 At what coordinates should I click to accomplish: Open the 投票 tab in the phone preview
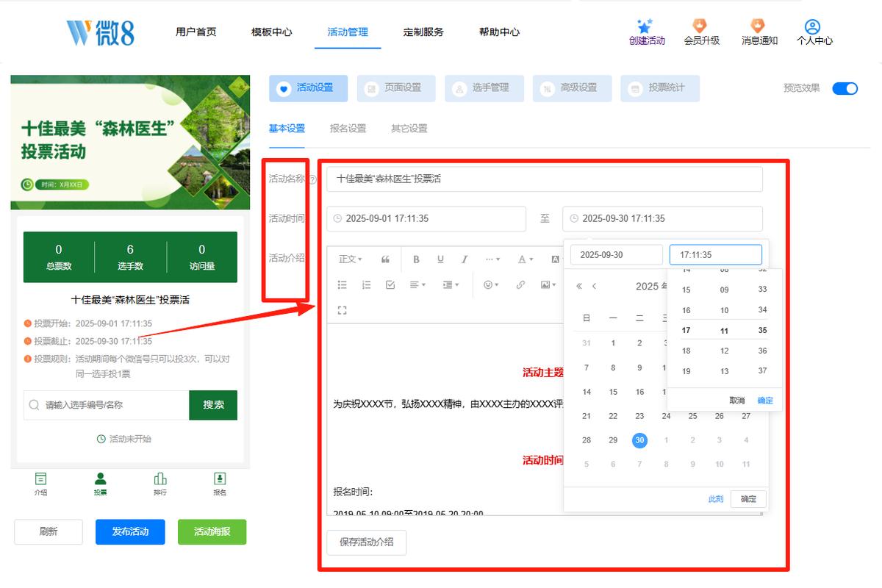pos(100,484)
